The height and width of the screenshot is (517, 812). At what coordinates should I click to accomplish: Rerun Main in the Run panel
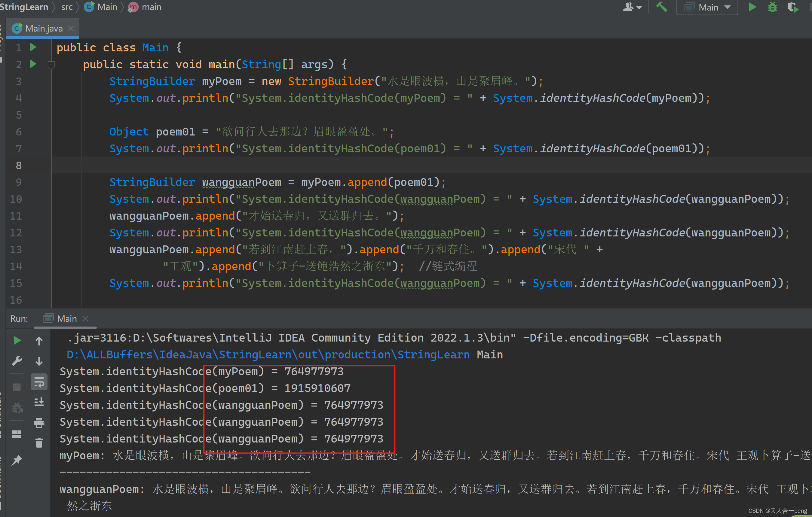[x=17, y=340]
